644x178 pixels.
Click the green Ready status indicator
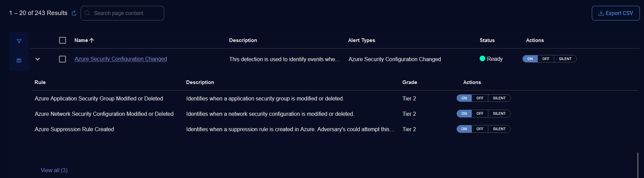tap(482, 59)
